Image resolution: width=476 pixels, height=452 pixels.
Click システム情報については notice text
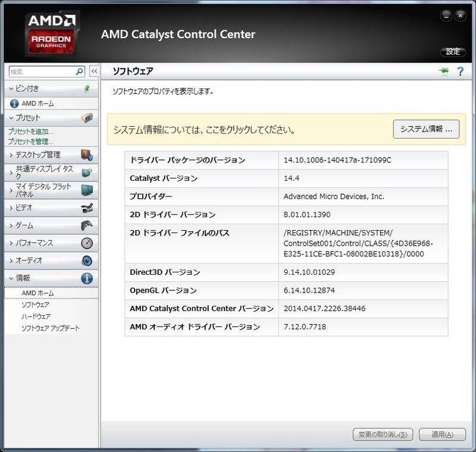click(204, 130)
